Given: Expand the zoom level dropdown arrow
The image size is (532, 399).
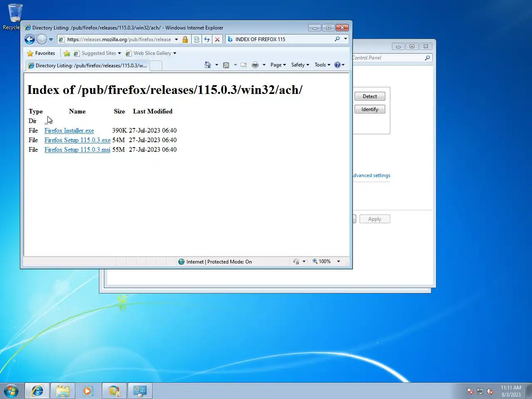Looking at the screenshot, I should pos(338,261).
